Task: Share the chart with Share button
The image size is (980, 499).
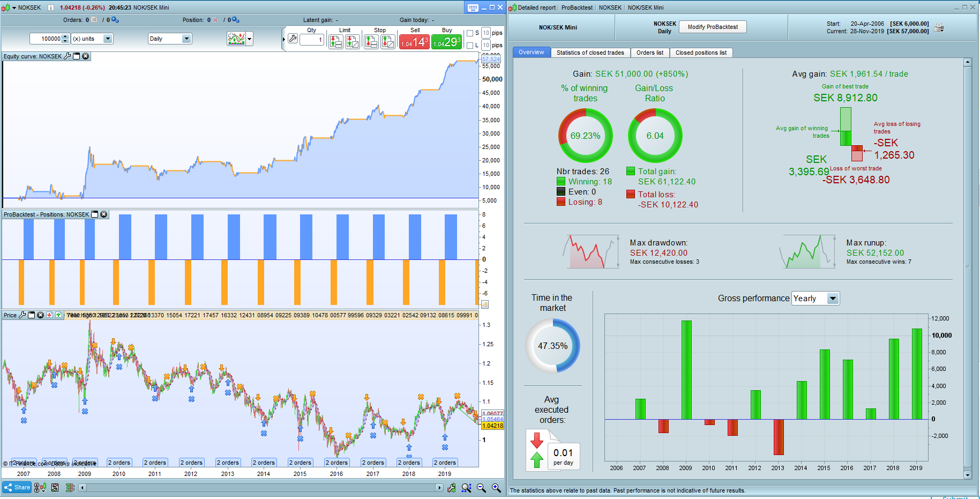Action: click(x=17, y=488)
